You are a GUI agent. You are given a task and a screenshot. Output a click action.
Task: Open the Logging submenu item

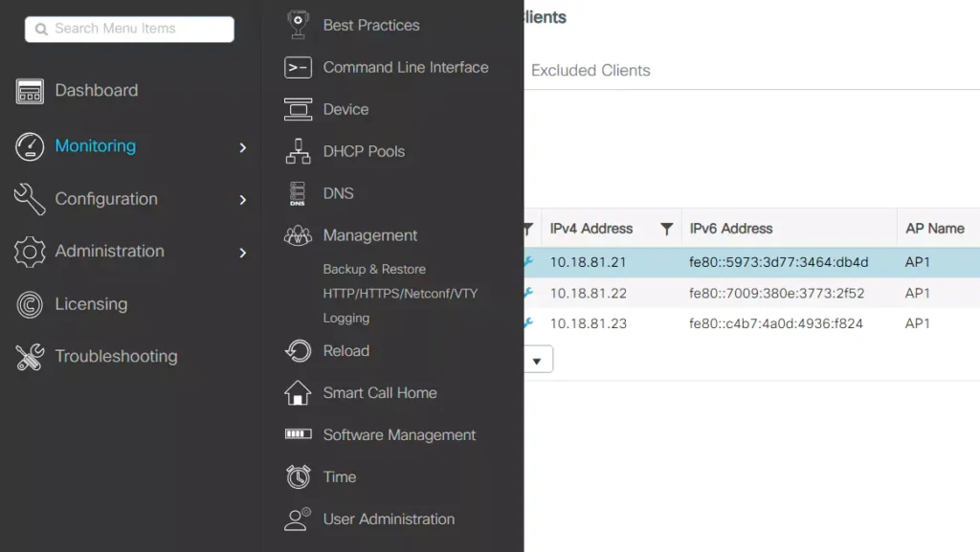tap(346, 319)
